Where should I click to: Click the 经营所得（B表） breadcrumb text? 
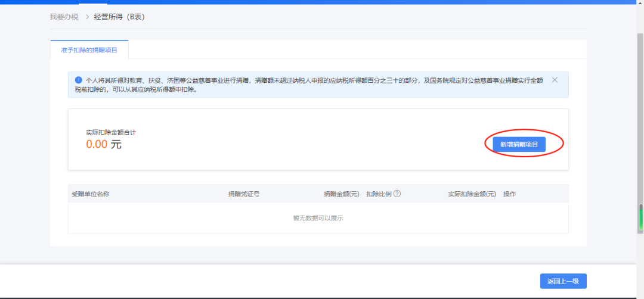[119, 17]
